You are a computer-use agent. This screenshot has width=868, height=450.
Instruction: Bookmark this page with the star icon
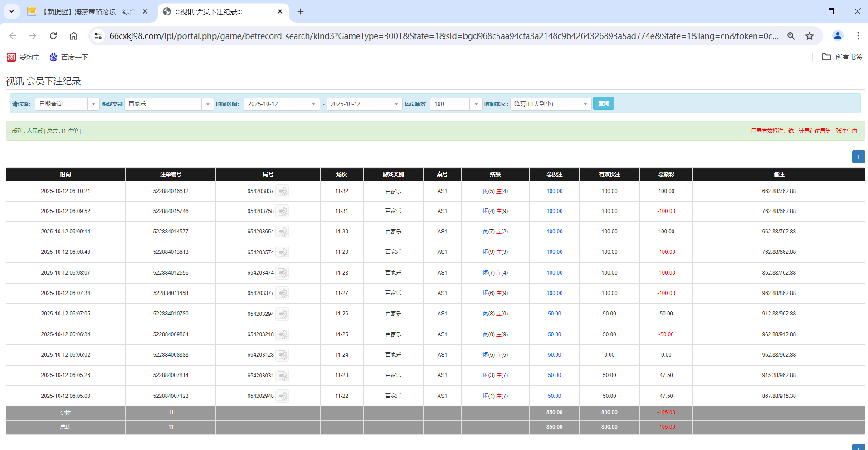[x=809, y=36]
